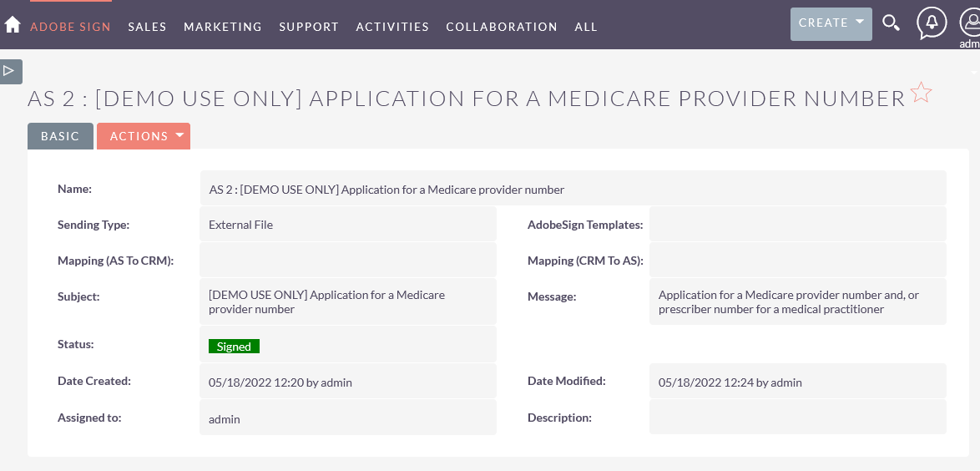The height and width of the screenshot is (471, 980).
Task: Expand the sidebar with the arrow toggle
Action: (x=11, y=71)
